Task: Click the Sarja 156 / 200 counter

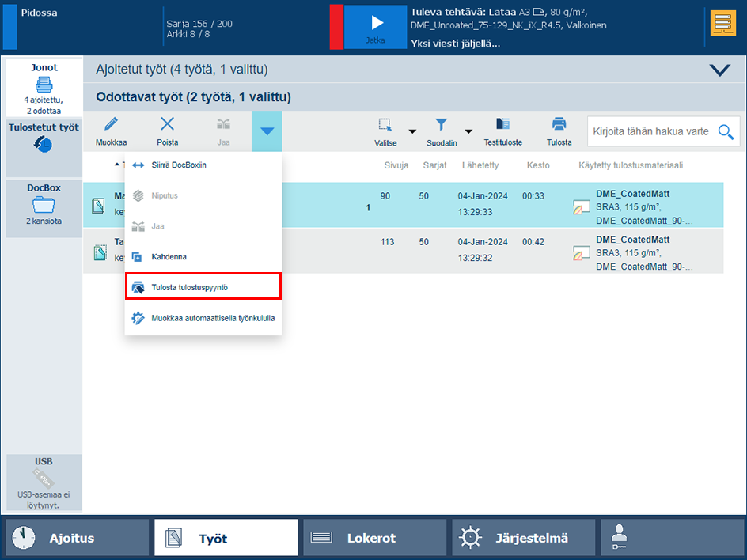Action: [x=199, y=24]
